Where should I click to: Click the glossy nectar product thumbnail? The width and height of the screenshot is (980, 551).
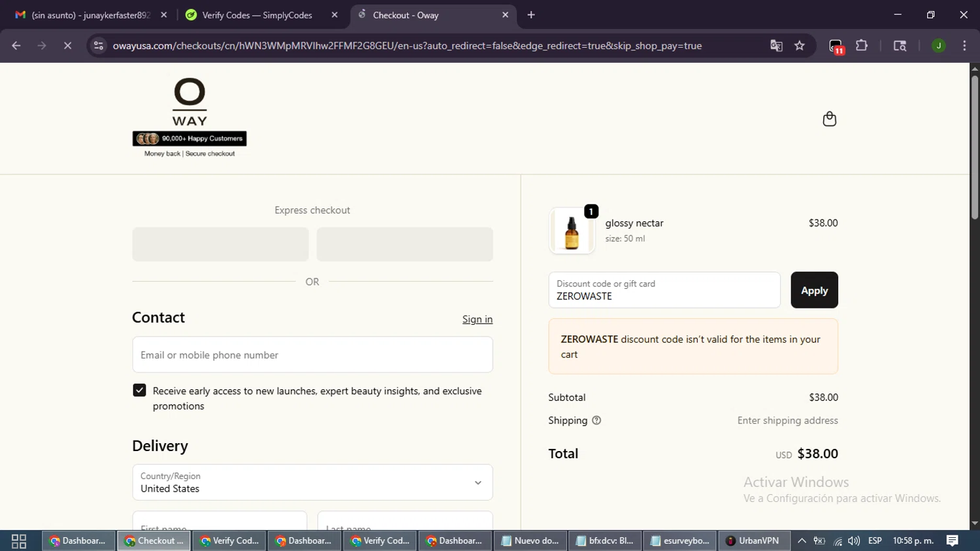(572, 231)
